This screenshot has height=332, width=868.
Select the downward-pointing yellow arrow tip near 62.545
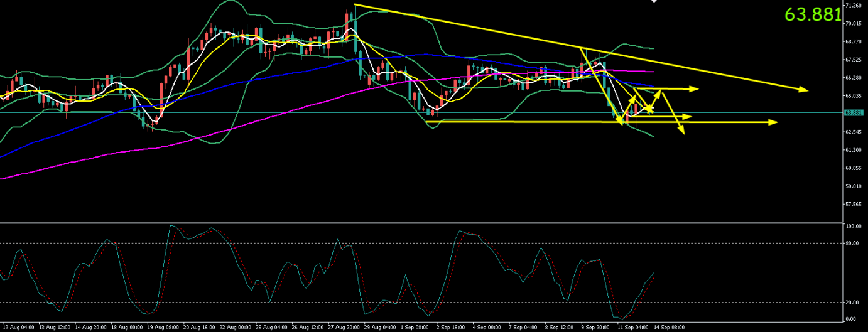(x=681, y=130)
